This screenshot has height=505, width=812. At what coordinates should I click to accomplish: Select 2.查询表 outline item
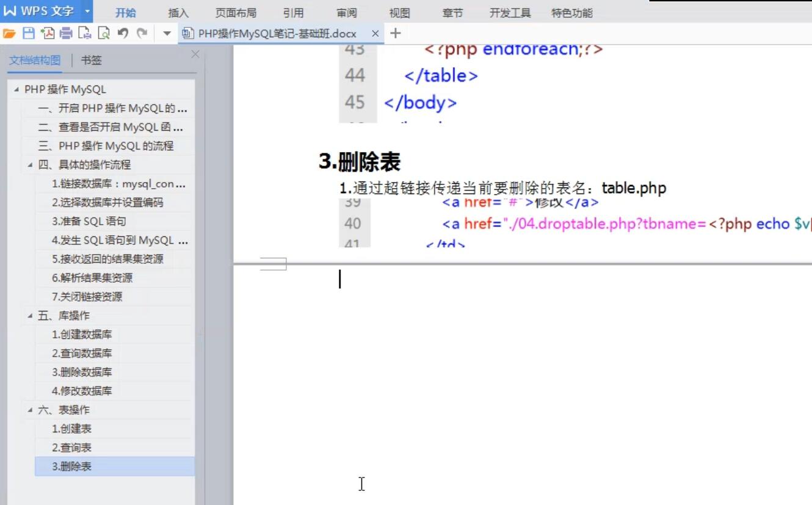pyautogui.click(x=71, y=448)
